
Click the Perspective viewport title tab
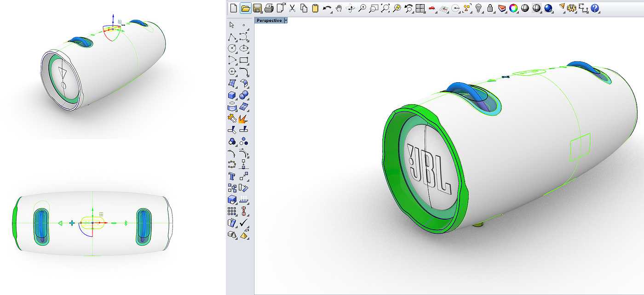pyautogui.click(x=269, y=20)
